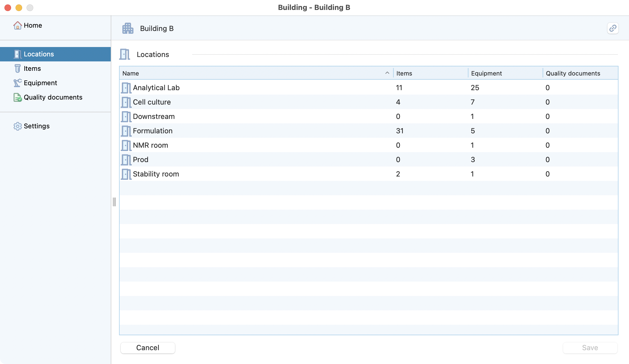The height and width of the screenshot is (364, 629).
Task: Select Locations in the sidebar
Action: tap(55, 54)
